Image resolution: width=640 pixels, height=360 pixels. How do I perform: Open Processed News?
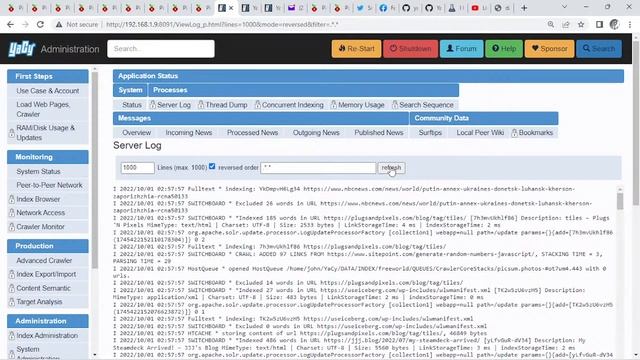252,133
